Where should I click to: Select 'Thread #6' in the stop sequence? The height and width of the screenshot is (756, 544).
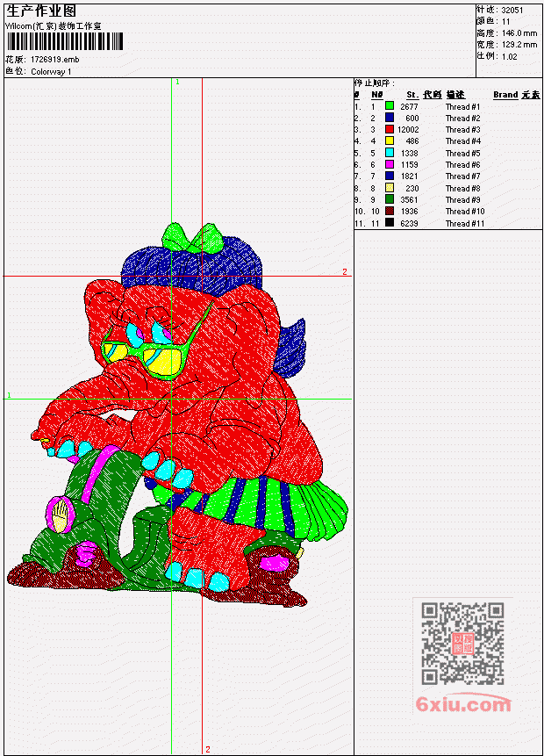point(462,165)
